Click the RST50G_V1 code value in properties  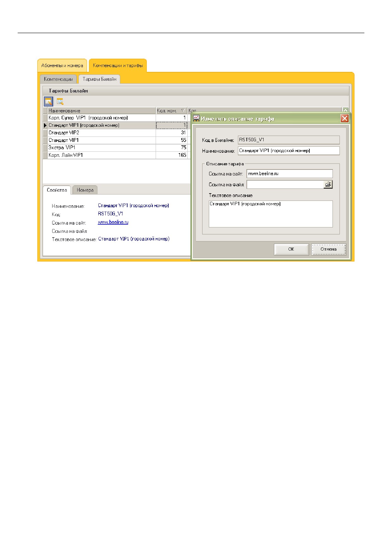click(110, 214)
